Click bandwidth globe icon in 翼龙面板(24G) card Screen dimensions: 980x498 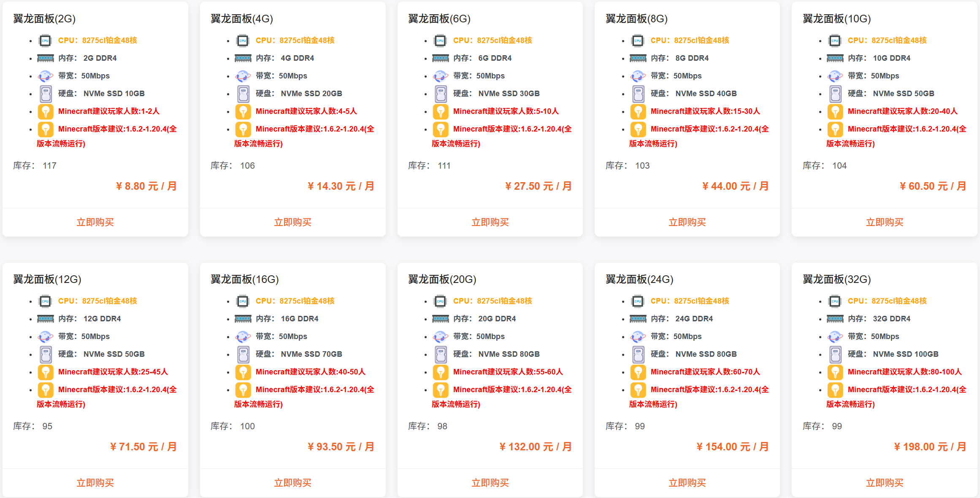pyautogui.click(x=638, y=336)
